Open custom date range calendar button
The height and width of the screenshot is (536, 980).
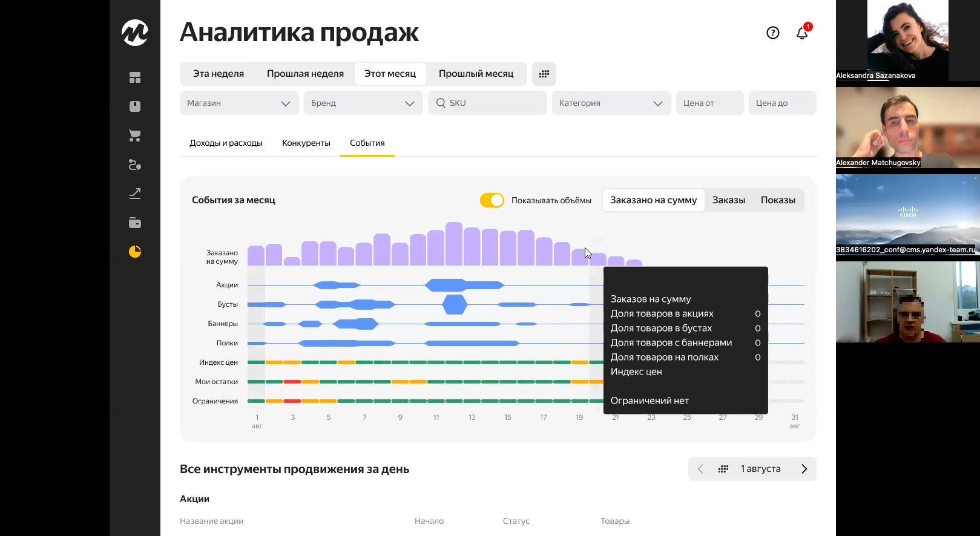coord(544,74)
